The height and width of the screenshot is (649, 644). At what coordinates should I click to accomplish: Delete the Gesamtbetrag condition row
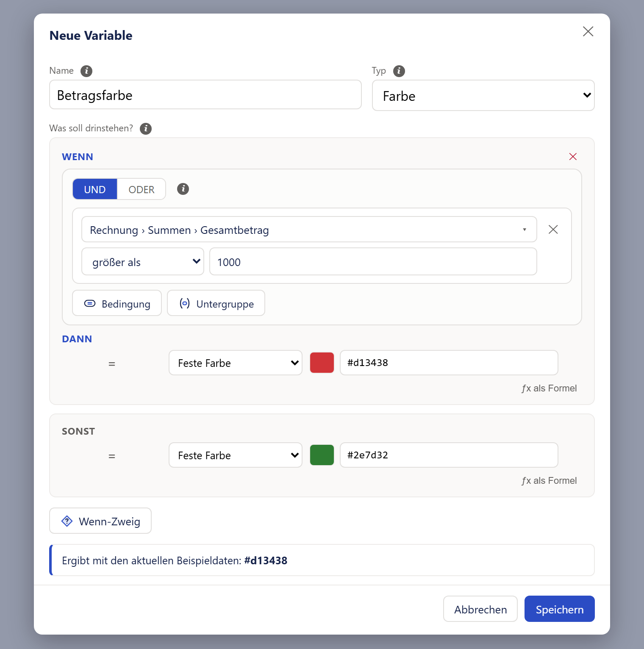[x=553, y=230]
